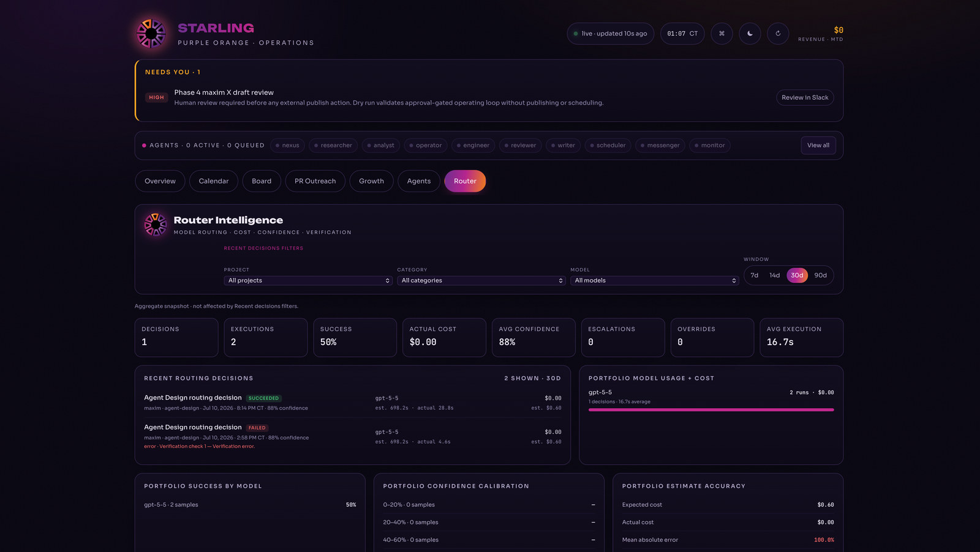Screen dimensions: 980x552
Task: Click the AVG CONFIDENCE 88% card
Action: coord(533,337)
